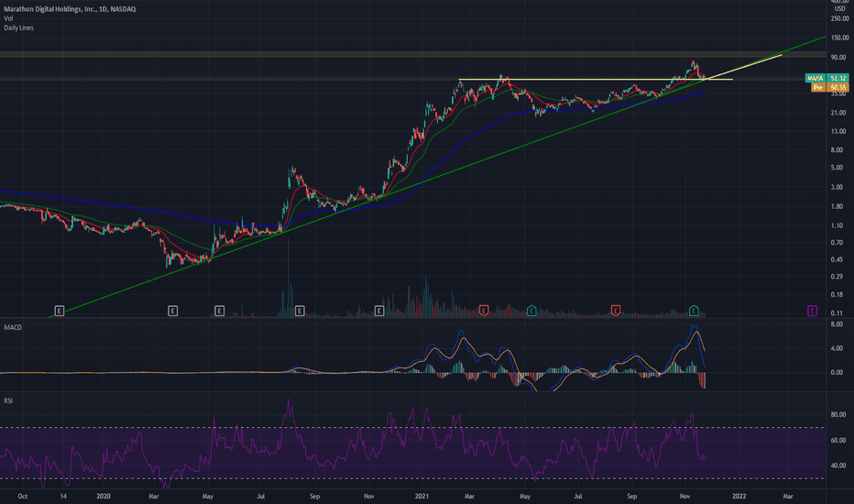This screenshot has width=854, height=504.
Task: Click the 21.00 price axis value
Action: click(x=838, y=113)
